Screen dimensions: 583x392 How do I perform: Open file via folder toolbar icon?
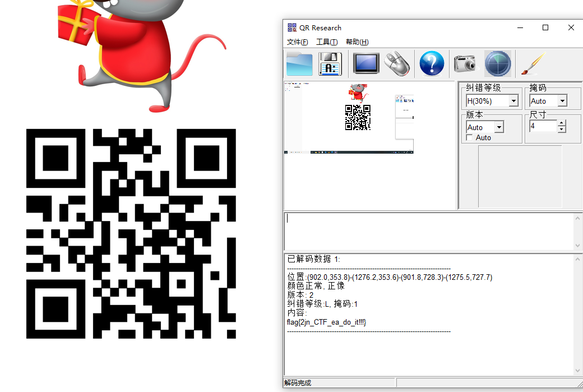[299, 63]
